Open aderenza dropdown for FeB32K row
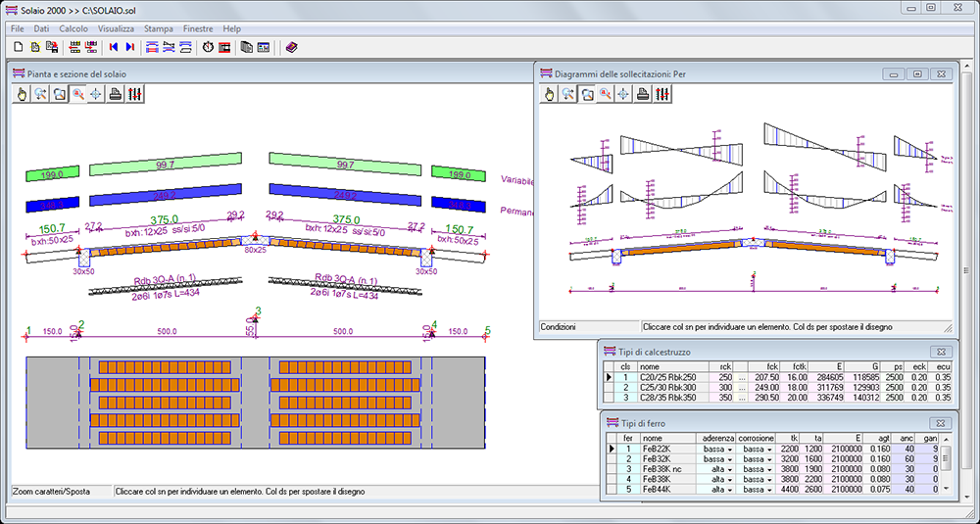This screenshot has width=980, height=524. pyautogui.click(x=730, y=459)
